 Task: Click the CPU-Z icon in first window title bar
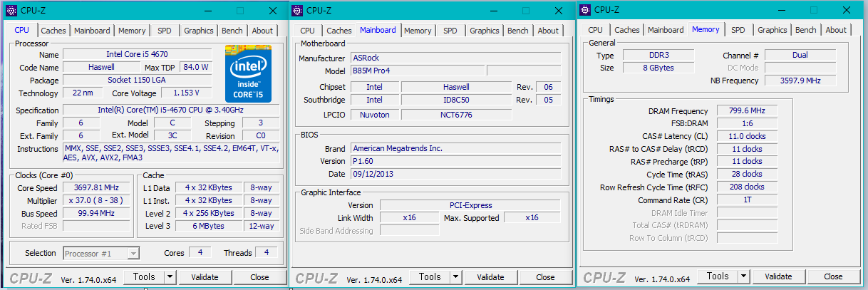click(x=9, y=10)
